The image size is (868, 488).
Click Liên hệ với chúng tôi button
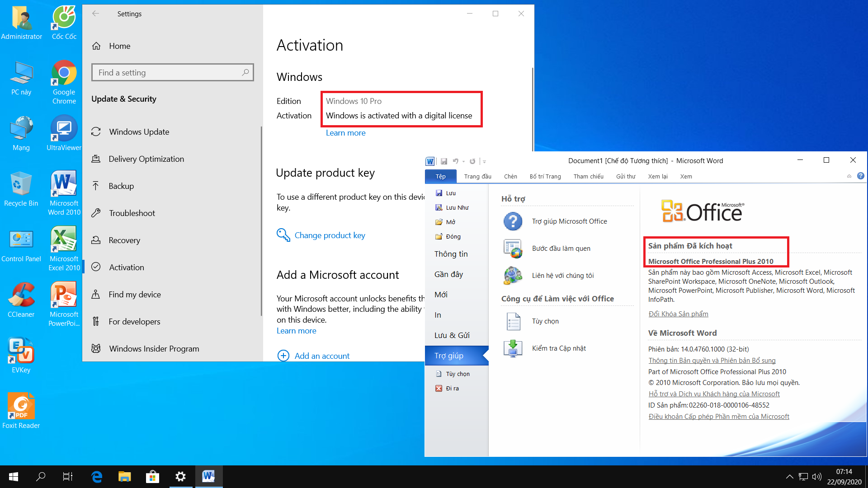coord(549,276)
